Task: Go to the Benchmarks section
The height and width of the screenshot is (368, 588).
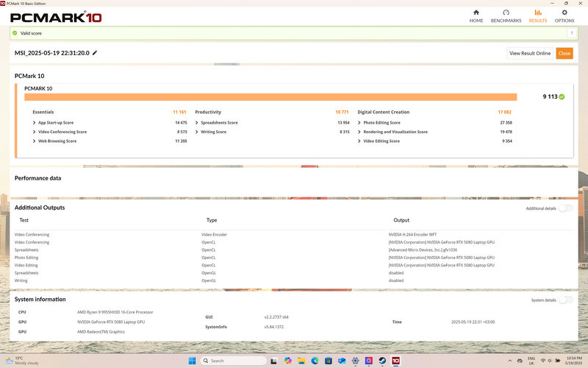Action: (x=506, y=15)
